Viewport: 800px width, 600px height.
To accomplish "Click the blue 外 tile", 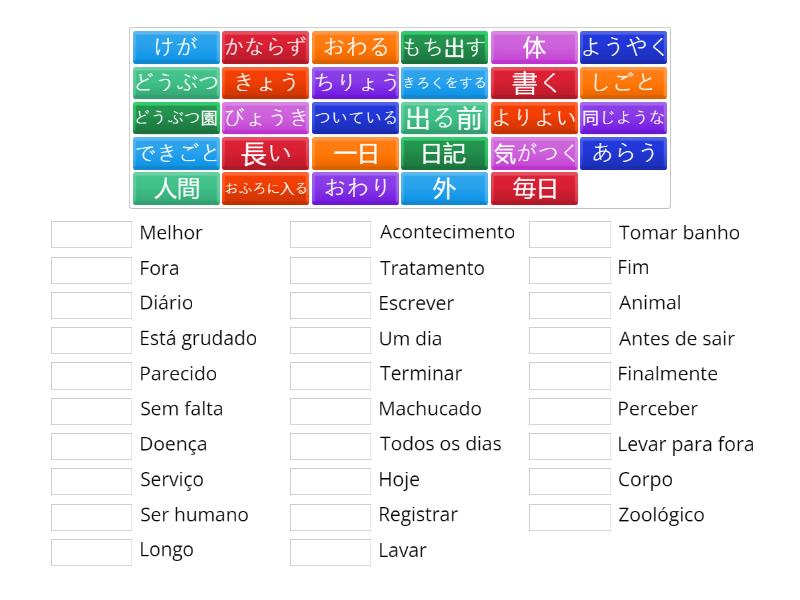I will [x=444, y=188].
